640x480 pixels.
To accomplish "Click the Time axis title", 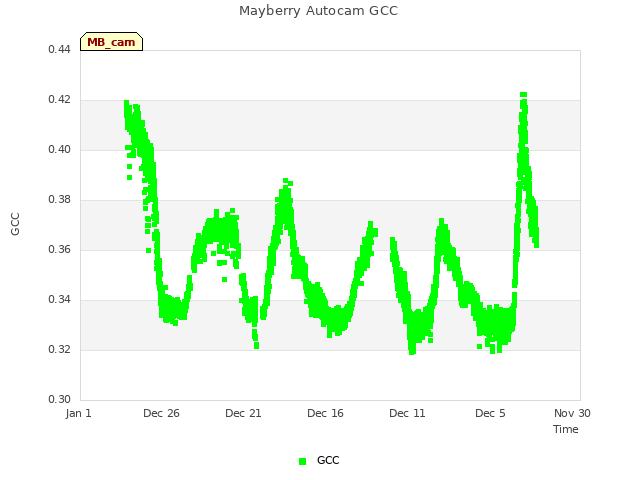I will click(566, 429).
